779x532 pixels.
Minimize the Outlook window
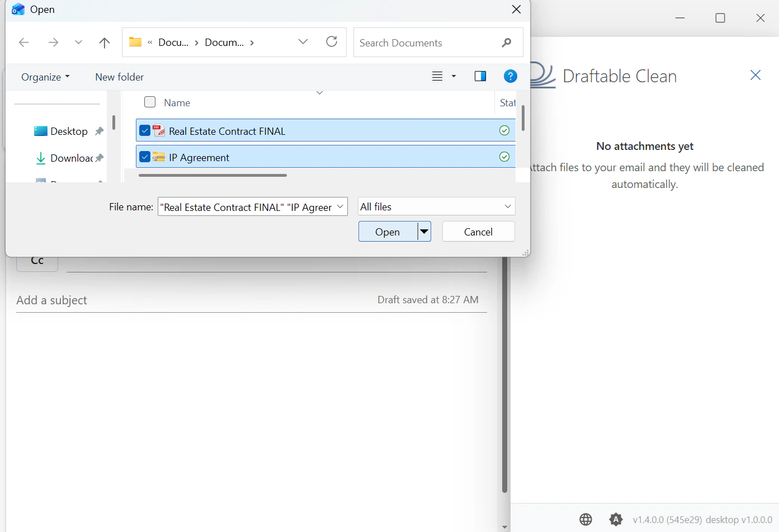(680, 18)
